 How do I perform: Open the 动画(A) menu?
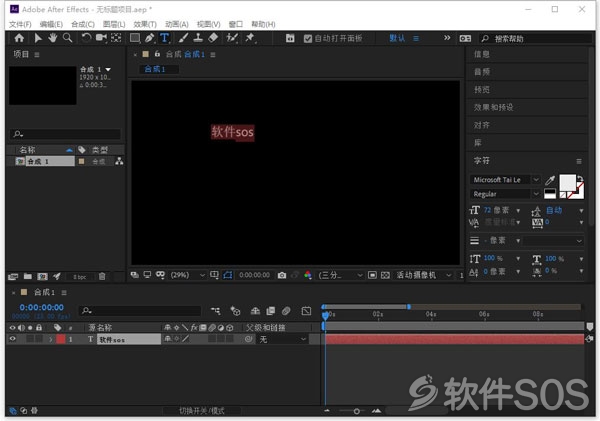coord(176,24)
